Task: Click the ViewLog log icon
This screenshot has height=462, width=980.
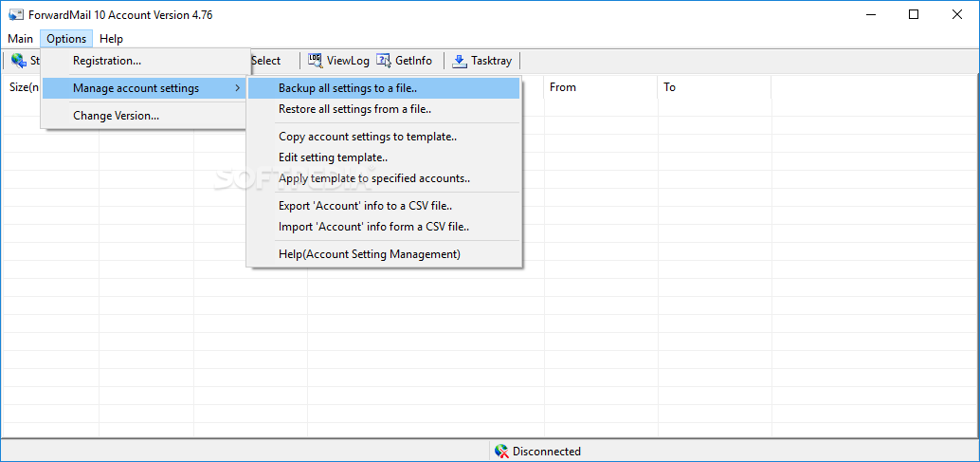Action: pyautogui.click(x=315, y=60)
